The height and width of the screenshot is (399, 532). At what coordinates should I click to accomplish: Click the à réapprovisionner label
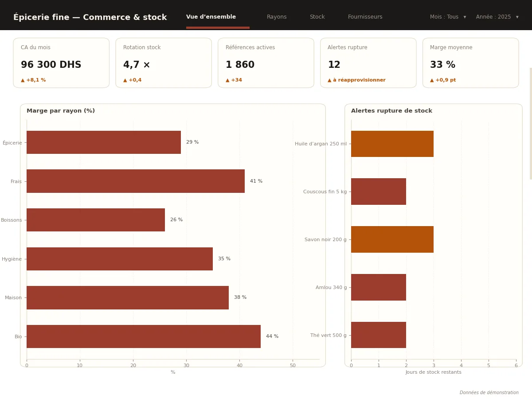356,80
